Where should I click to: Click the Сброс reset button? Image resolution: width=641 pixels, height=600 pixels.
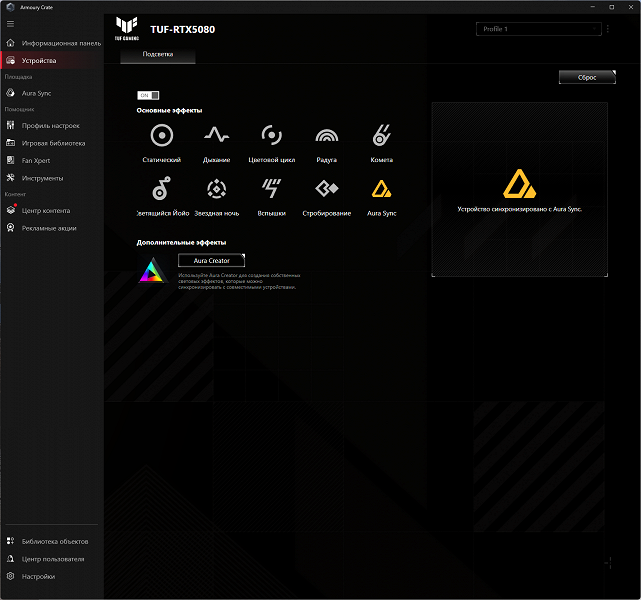click(x=587, y=77)
